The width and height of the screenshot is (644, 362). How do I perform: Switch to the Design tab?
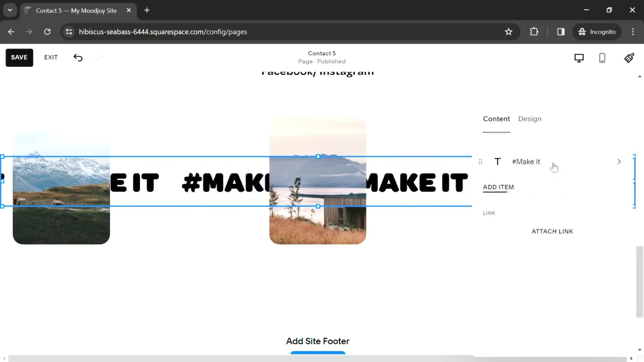coord(529,118)
